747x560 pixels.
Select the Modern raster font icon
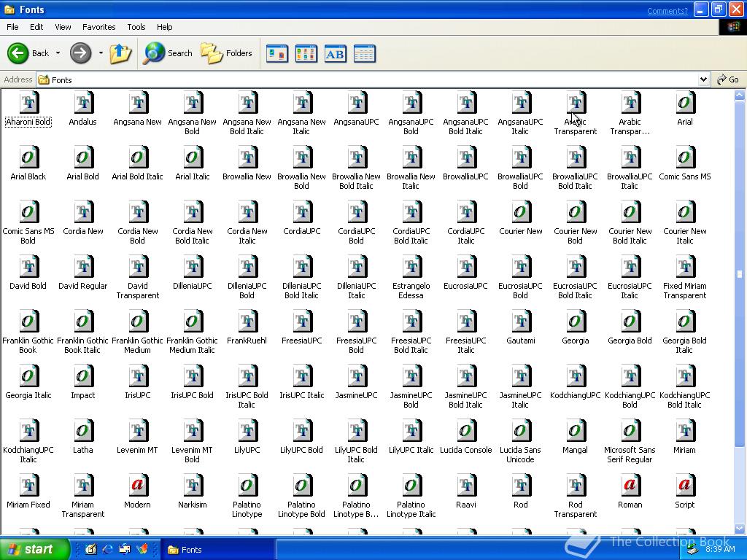137,492
